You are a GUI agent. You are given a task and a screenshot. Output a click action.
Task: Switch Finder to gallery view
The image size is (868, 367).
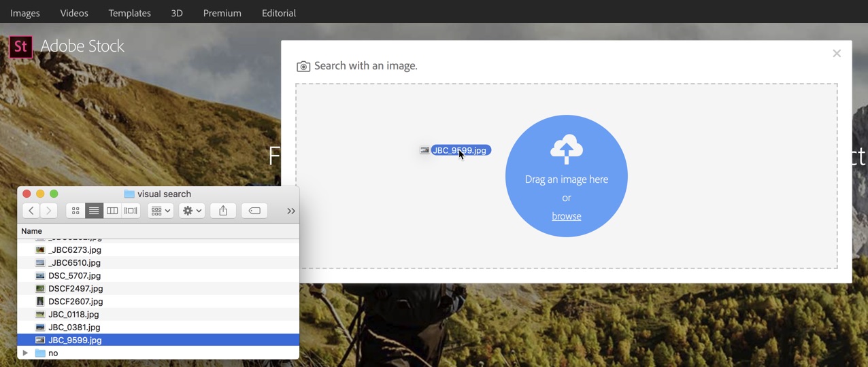(131, 211)
